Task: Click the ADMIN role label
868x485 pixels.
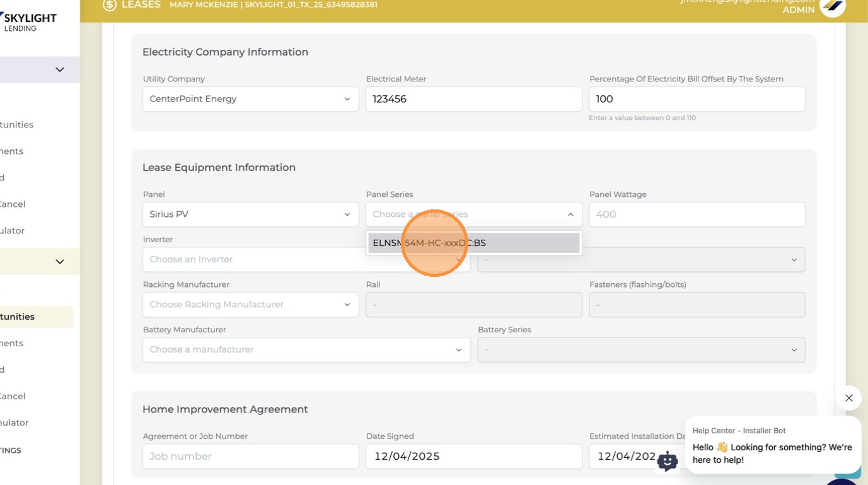Action: tap(798, 10)
